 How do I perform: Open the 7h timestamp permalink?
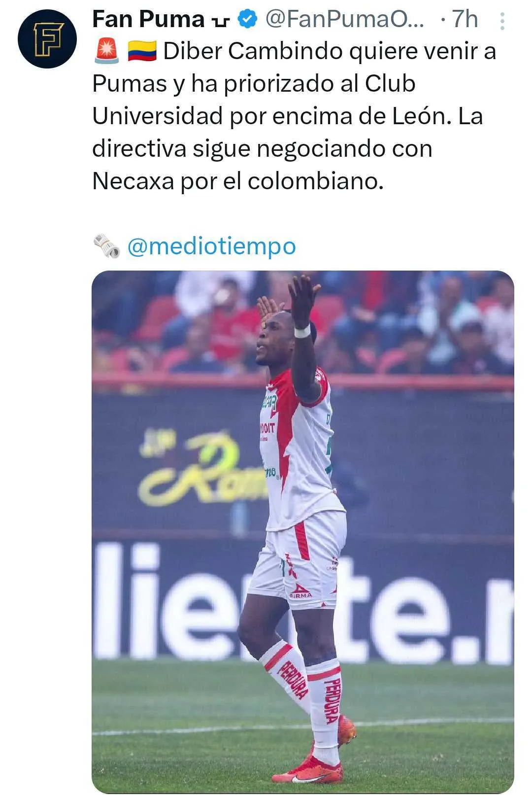click(465, 20)
